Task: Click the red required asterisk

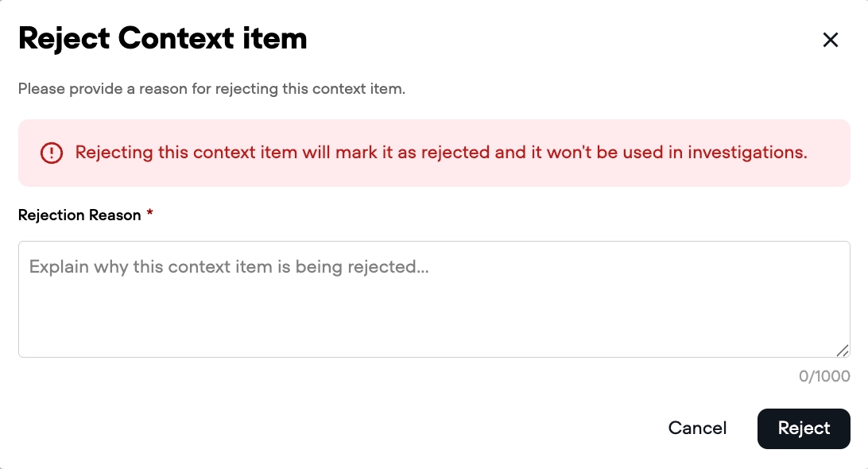Action: click(149, 215)
